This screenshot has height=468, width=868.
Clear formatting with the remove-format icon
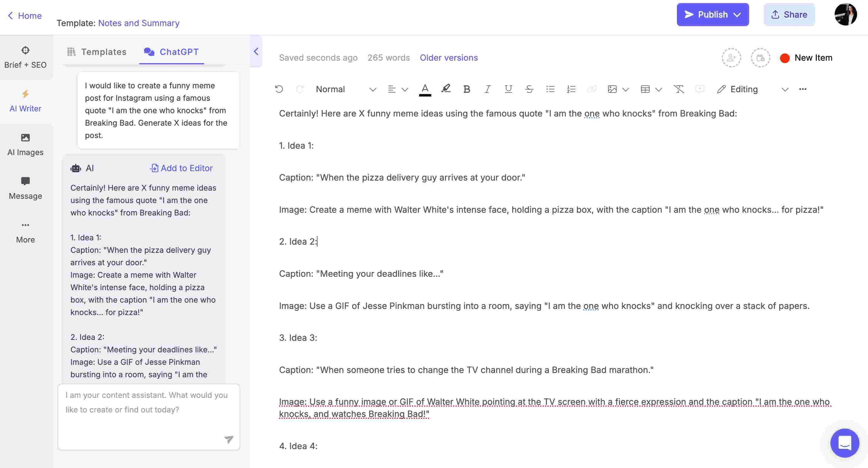[x=679, y=89]
